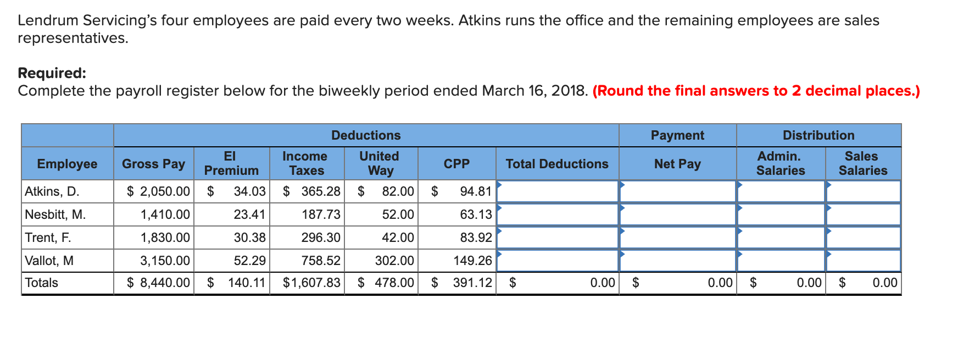Viewport: 980px width, 353px height.
Task: Click Atkins Total Deductions input field
Action: pos(558,191)
